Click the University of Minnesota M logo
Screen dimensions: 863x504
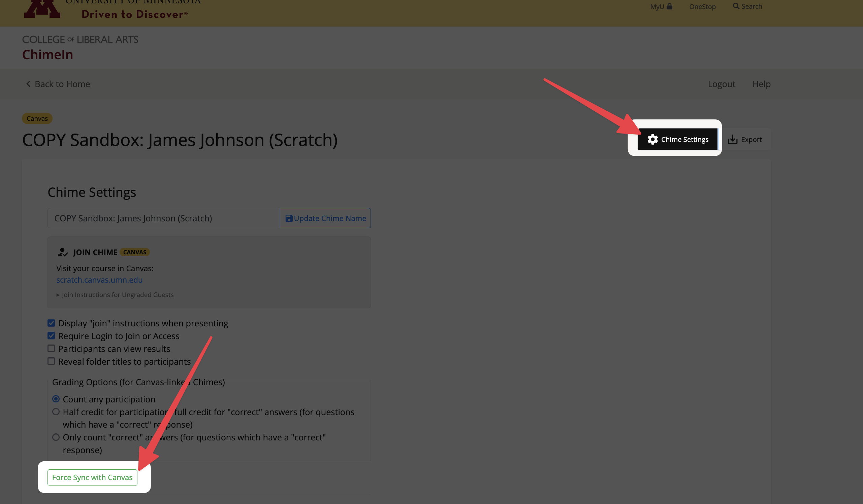pos(42,8)
